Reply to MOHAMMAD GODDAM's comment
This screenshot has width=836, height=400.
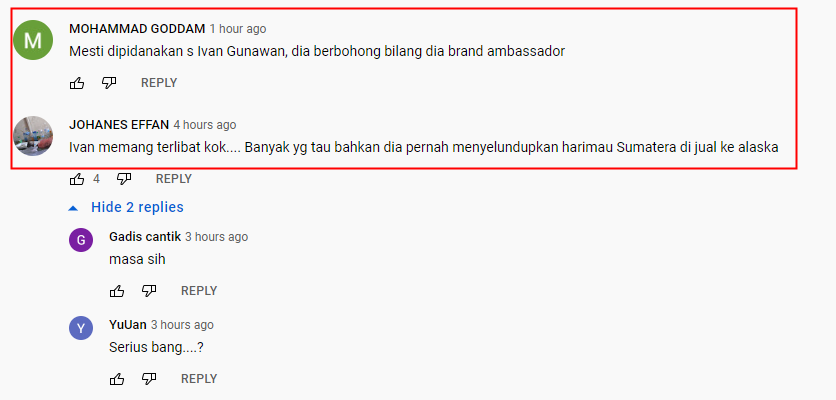pos(159,83)
